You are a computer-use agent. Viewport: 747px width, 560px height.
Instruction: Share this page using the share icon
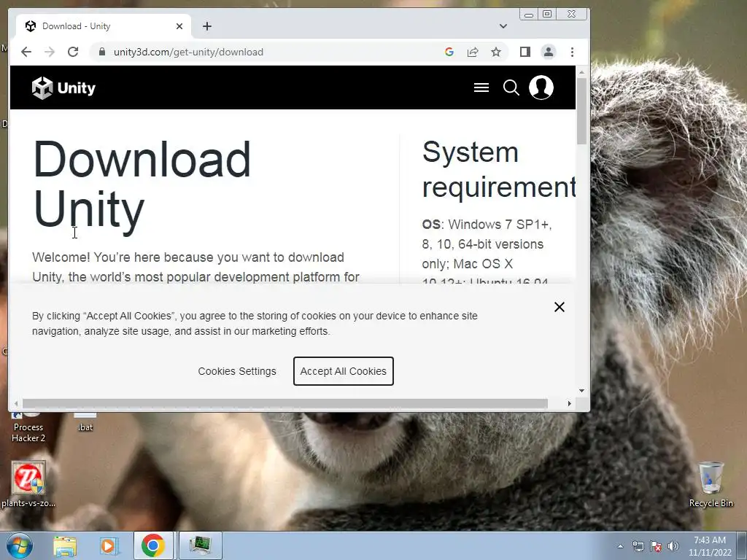point(473,52)
